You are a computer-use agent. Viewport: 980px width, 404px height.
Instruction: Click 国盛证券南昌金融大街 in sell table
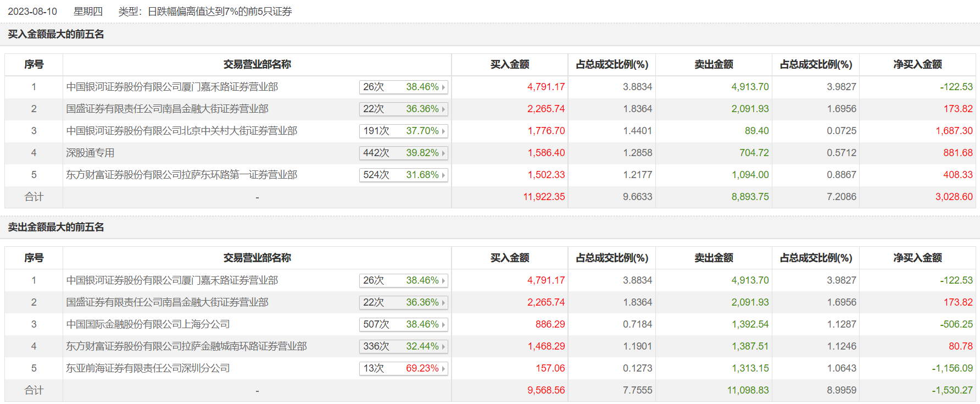167,302
